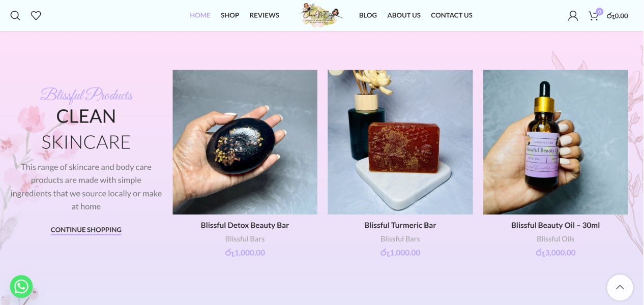Go to the HOME menu item
Viewport: 644px width, 305px height.
pyautogui.click(x=200, y=15)
